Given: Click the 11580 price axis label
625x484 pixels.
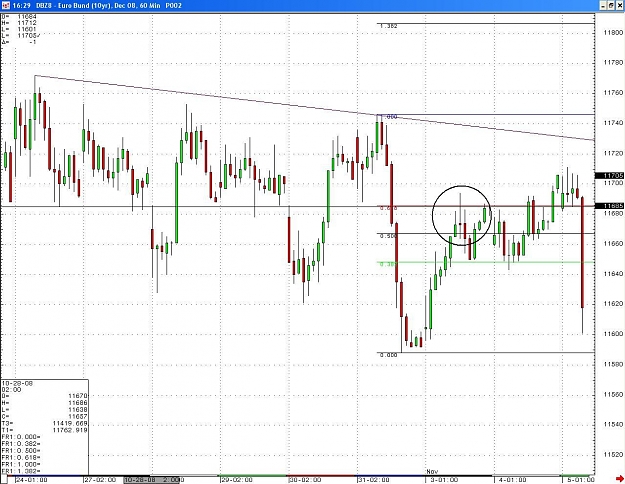Looking at the screenshot, I should (x=613, y=364).
